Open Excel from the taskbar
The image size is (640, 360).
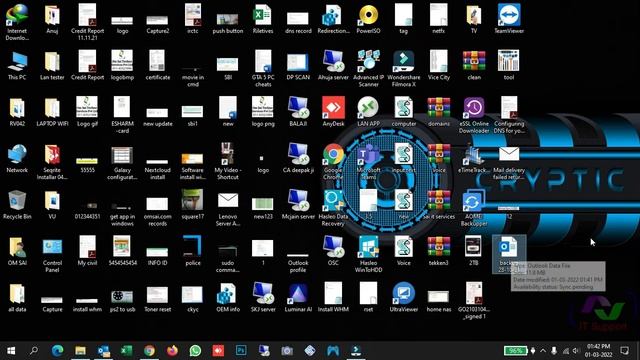click(126, 350)
